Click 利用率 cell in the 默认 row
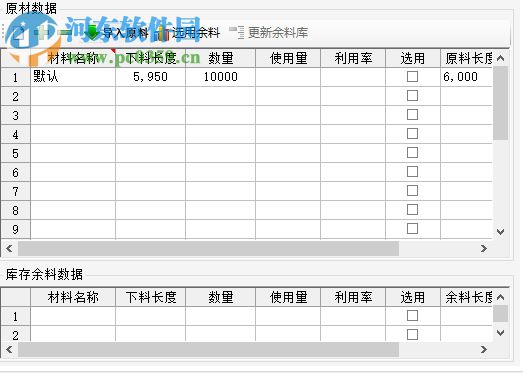Viewport: 523px width, 373px height. 353,77
